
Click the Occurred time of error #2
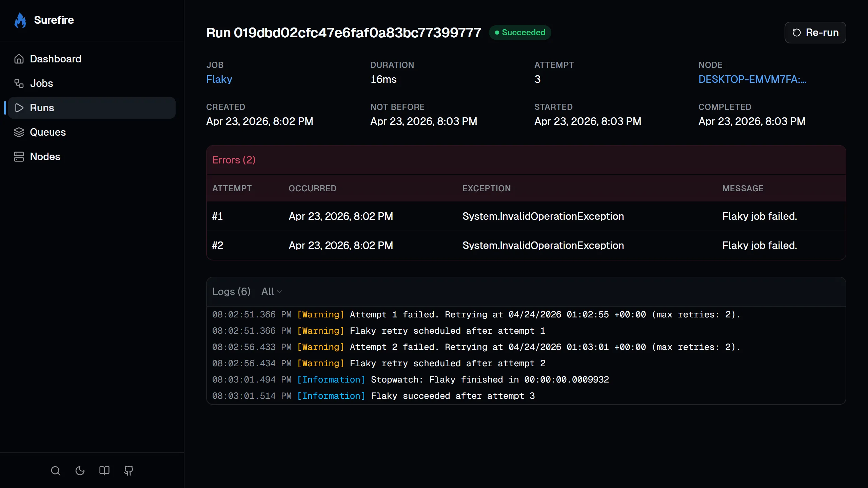[x=341, y=246]
